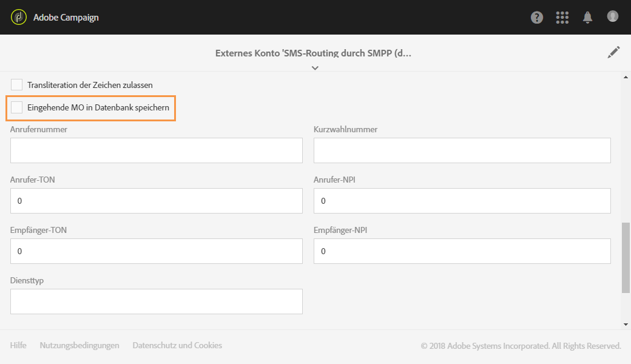Viewport: 631px width, 364px height.
Task: Enable 'Transliteration der Zeichen zulassen' checkbox
Action: click(17, 85)
